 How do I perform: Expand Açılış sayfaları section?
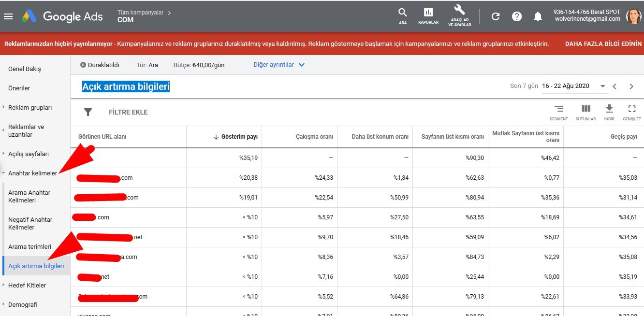click(x=29, y=154)
